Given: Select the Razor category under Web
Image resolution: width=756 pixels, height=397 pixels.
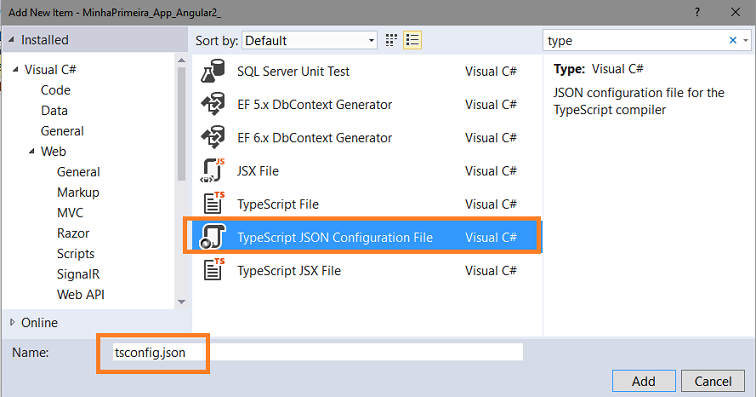Looking at the screenshot, I should 73,233.
